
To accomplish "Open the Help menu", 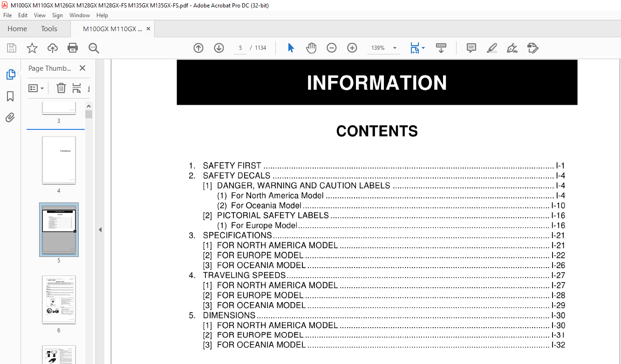I will coord(102,15).
